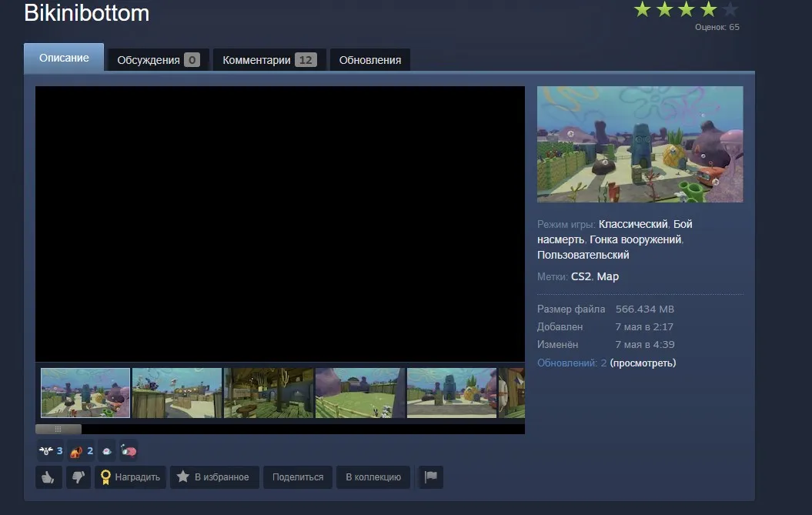Open the Комментарии tab with 12 comments

(x=269, y=60)
